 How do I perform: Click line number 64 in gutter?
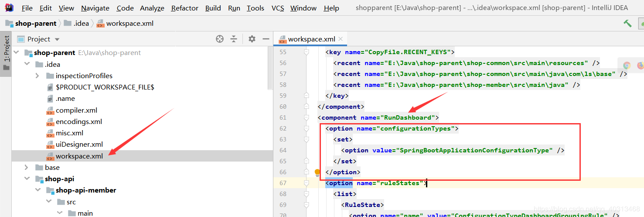click(283, 150)
